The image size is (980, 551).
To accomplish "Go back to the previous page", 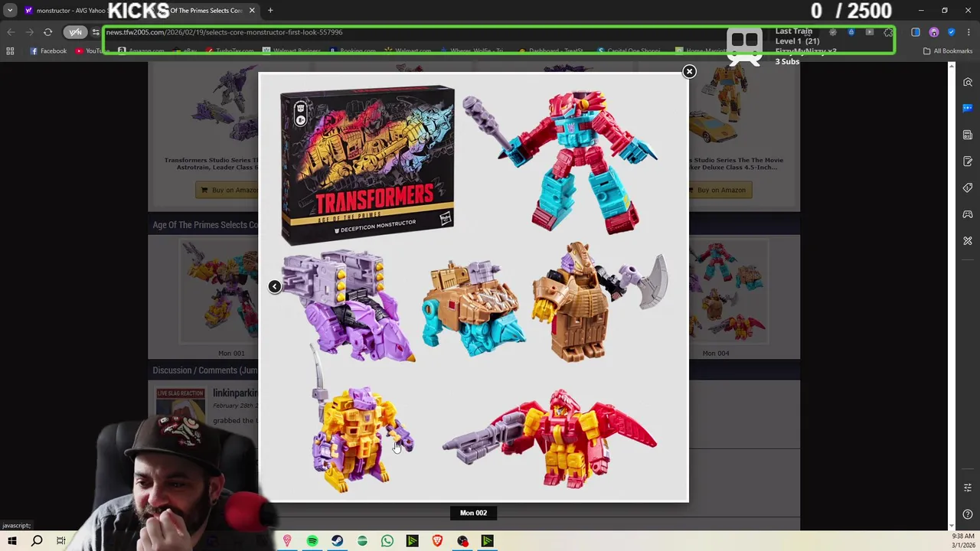I will pyautogui.click(x=11, y=32).
